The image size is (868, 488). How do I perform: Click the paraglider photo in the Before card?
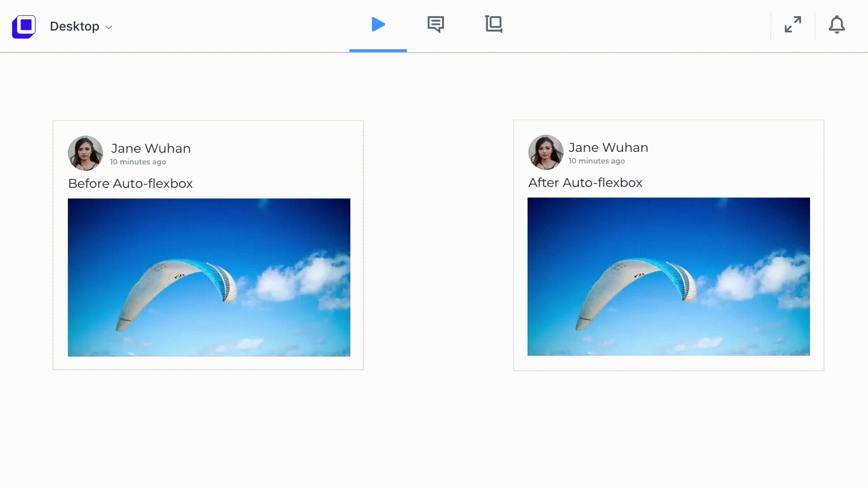click(x=209, y=277)
